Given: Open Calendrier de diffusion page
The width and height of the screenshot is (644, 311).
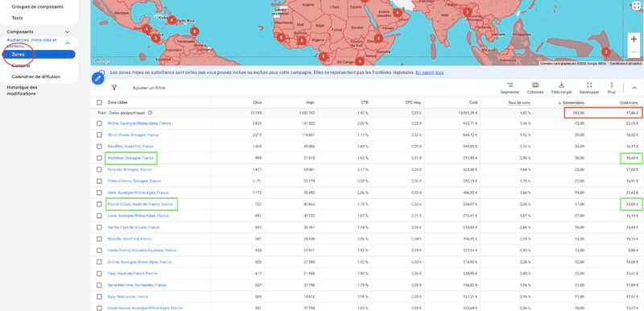Looking at the screenshot, I should pyautogui.click(x=36, y=77).
